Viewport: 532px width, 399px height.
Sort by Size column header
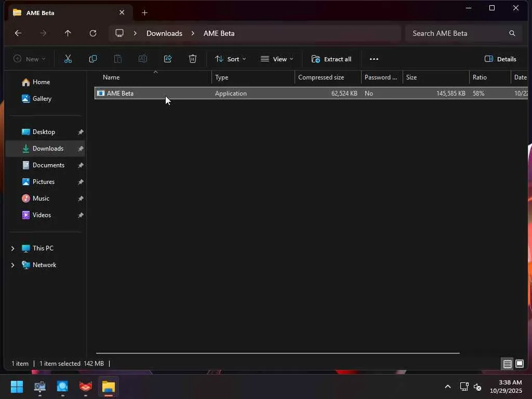[436, 77]
